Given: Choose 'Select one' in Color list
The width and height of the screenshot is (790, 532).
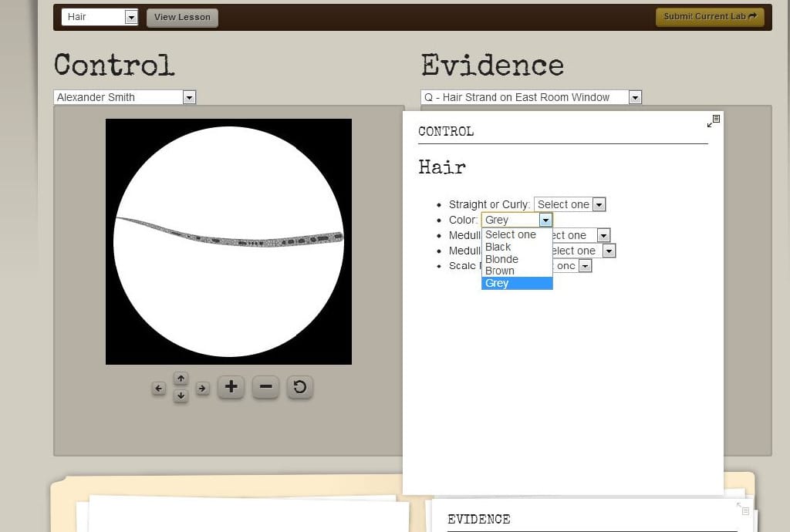Looking at the screenshot, I should click(517, 234).
